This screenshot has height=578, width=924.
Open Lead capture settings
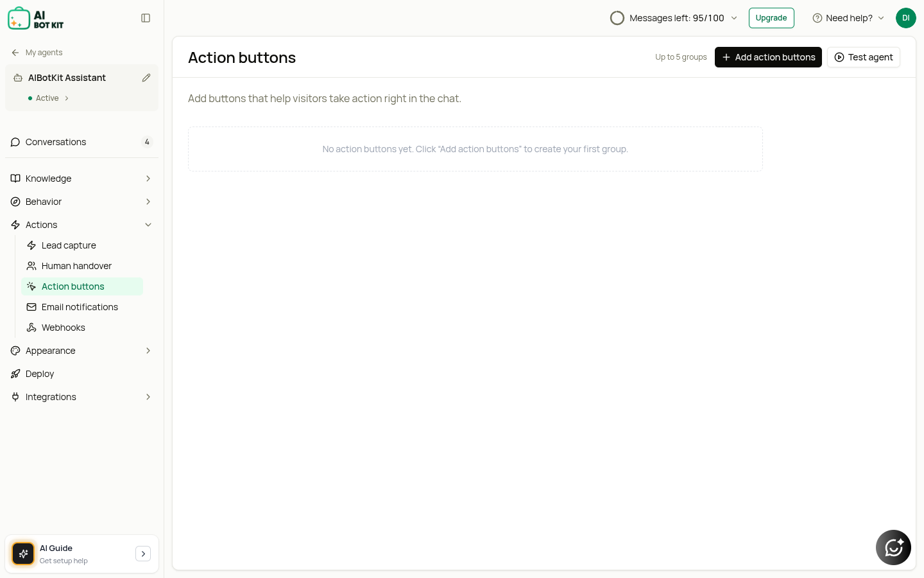point(82,245)
